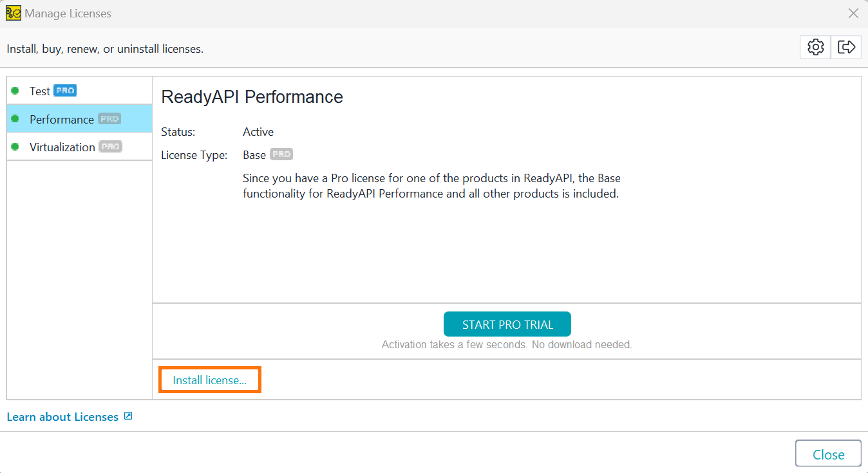Image resolution: width=868 pixels, height=473 pixels.
Task: Open the license settings gear icon
Action: 815,47
